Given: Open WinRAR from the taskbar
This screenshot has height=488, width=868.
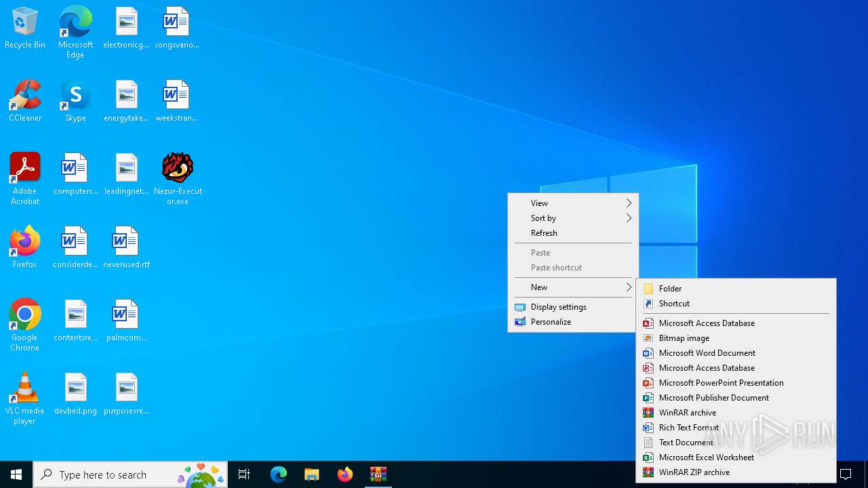Looking at the screenshot, I should (378, 474).
